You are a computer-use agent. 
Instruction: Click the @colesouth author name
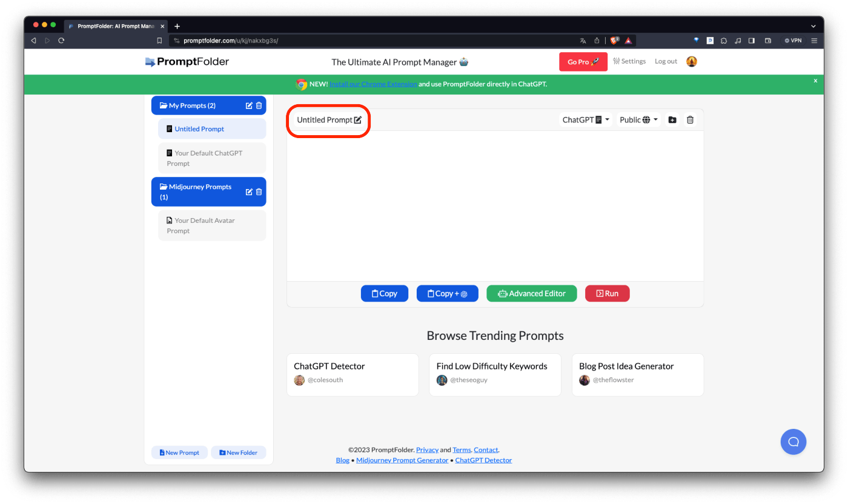325,380
